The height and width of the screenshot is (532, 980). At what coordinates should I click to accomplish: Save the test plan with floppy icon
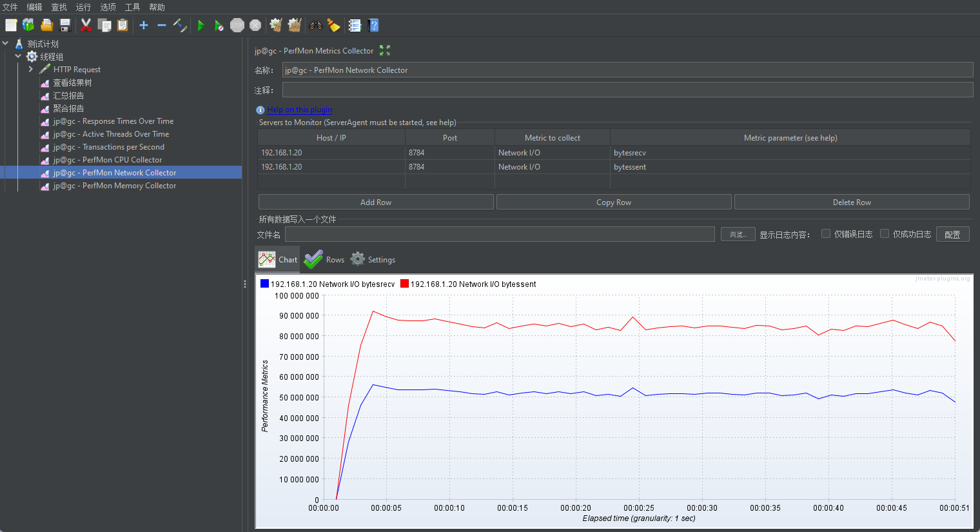click(x=64, y=25)
